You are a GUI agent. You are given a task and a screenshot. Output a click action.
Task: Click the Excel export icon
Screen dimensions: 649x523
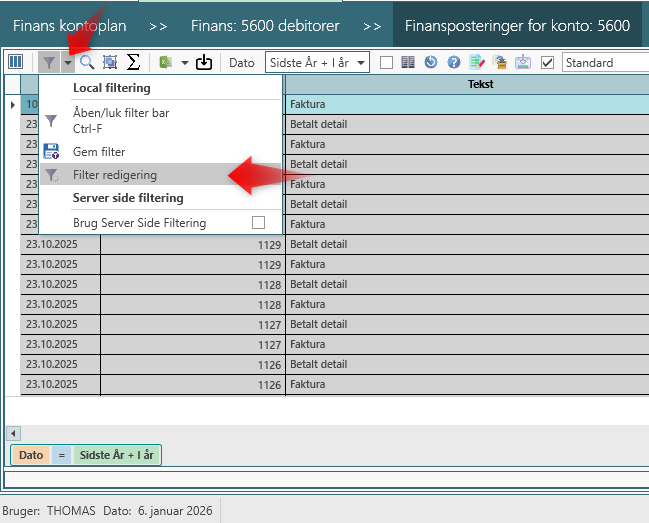[166, 62]
